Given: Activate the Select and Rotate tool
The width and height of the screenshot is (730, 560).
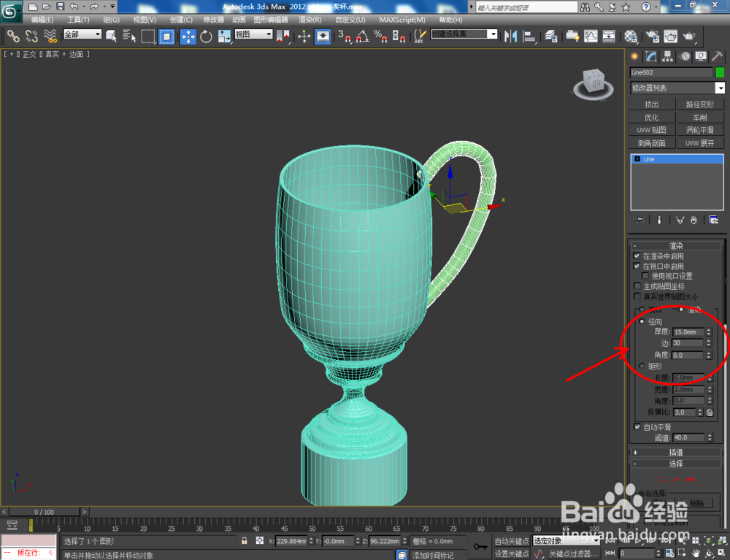Looking at the screenshot, I should pyautogui.click(x=206, y=36).
